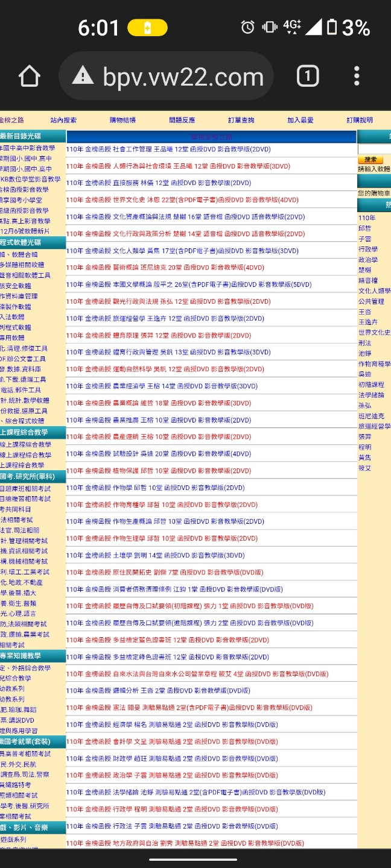Open 文化行政與政策分析 楚樾 14堂 link
The width and height of the screenshot is (391, 868).
tap(186, 234)
